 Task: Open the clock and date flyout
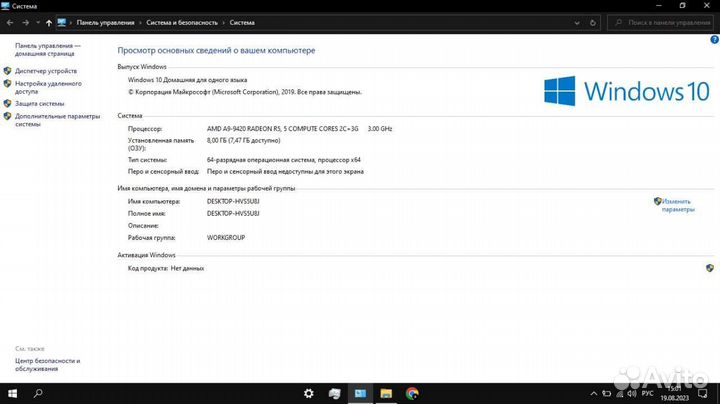675,393
